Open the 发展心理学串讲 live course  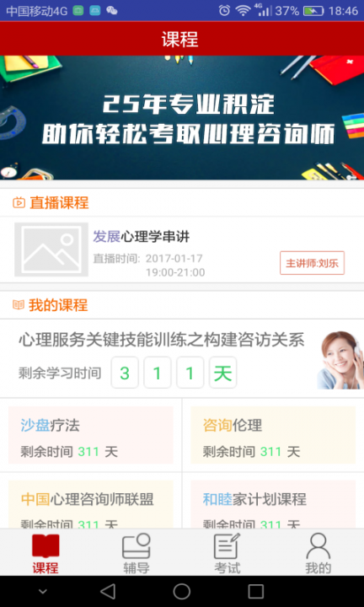[142, 237]
